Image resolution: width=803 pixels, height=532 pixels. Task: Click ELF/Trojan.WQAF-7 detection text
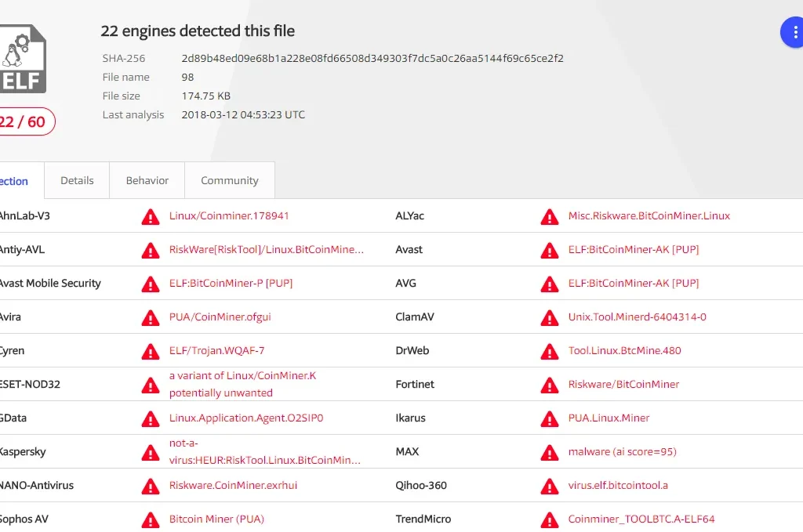click(216, 351)
